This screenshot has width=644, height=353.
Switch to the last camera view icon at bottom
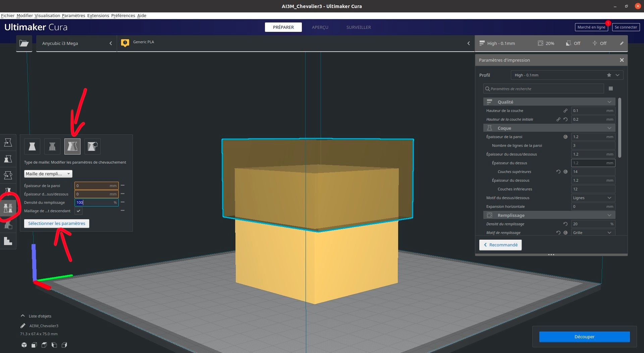tap(64, 345)
